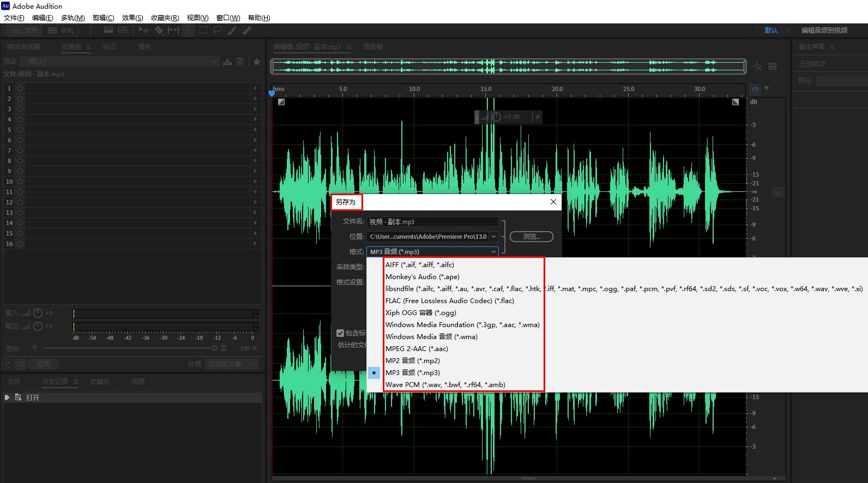The height and width of the screenshot is (483, 868).
Task: Toggle the 包含标记 checkbox in save dialog
Action: point(340,333)
